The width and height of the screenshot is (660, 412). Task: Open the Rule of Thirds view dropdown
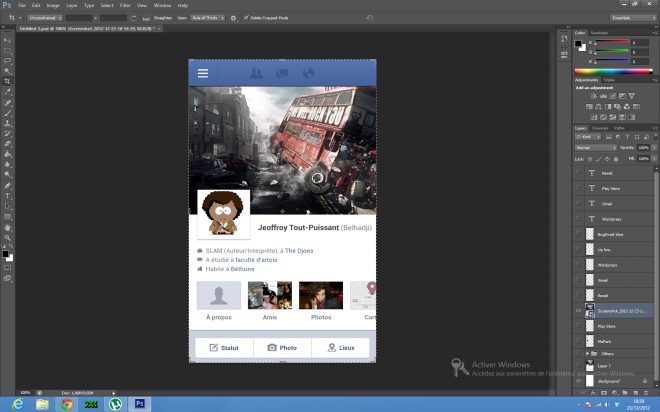[x=208, y=18]
